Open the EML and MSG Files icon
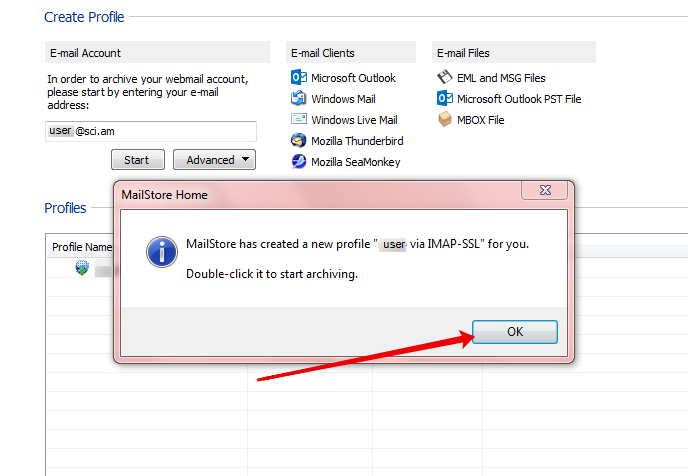The height and width of the screenshot is (476, 688). [444, 77]
